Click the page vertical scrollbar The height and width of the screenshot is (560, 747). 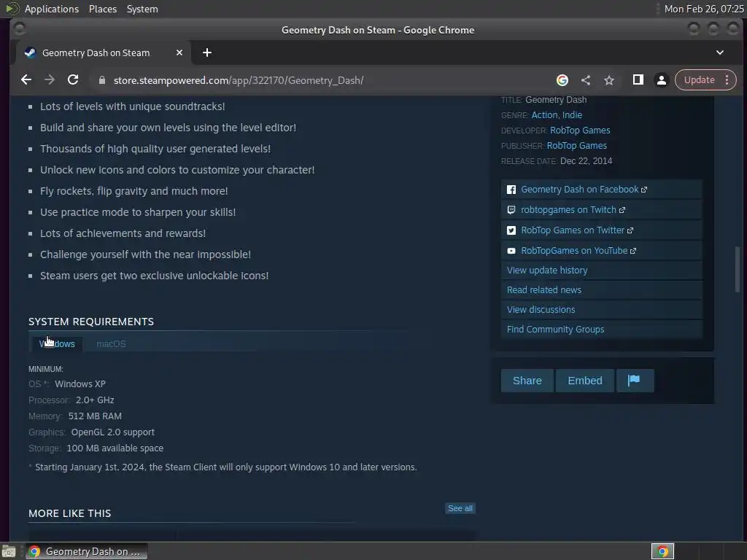(x=738, y=269)
